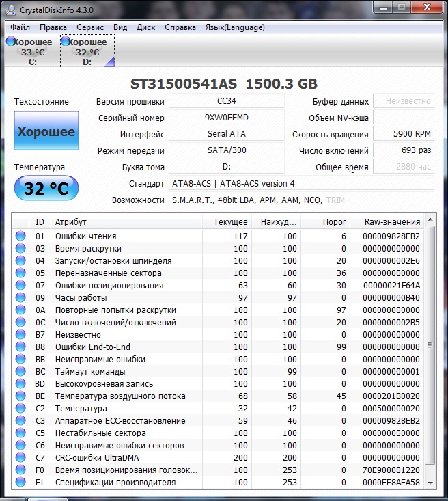Click the big Хорошее health status button
The image size is (448, 501).
pos(46,131)
